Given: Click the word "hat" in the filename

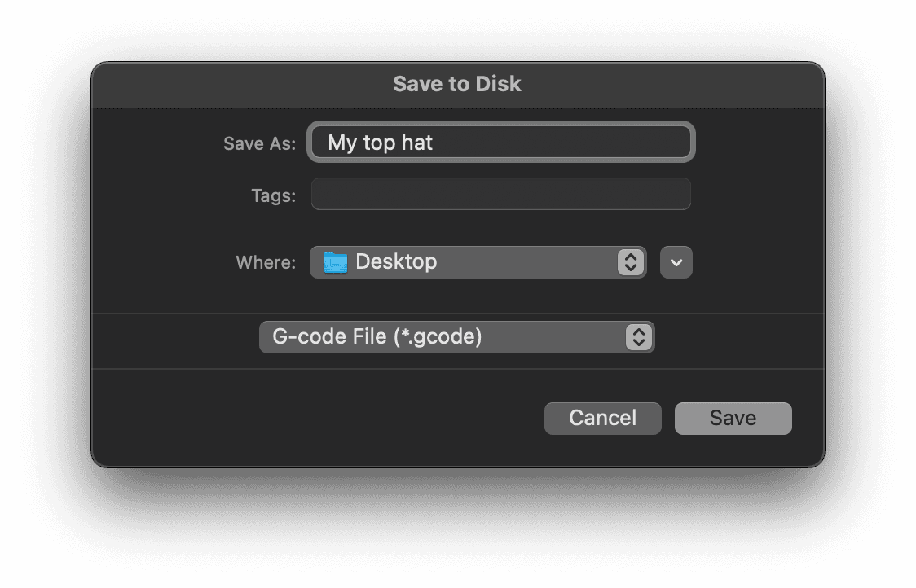Looking at the screenshot, I should tap(417, 143).
